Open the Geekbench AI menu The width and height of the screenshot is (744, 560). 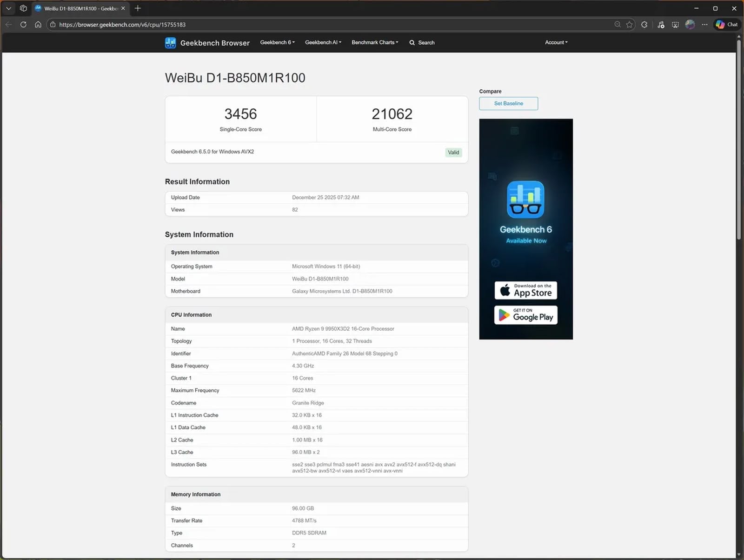click(323, 42)
